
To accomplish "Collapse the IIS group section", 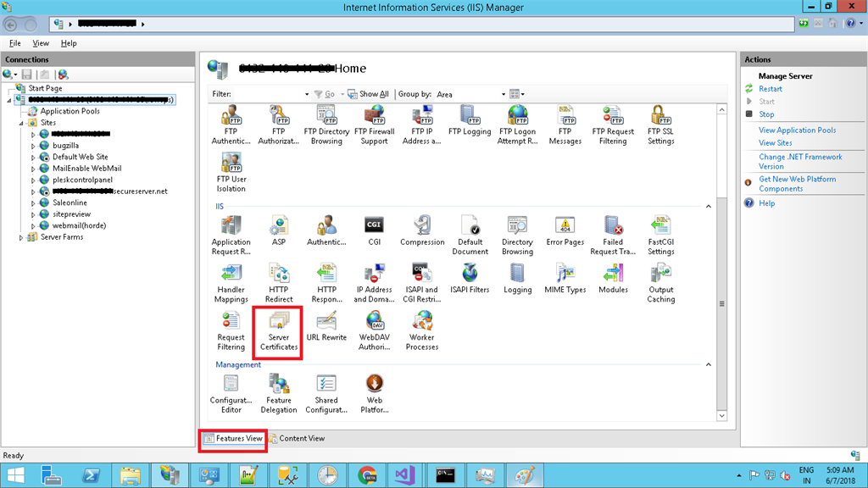I will coord(709,207).
